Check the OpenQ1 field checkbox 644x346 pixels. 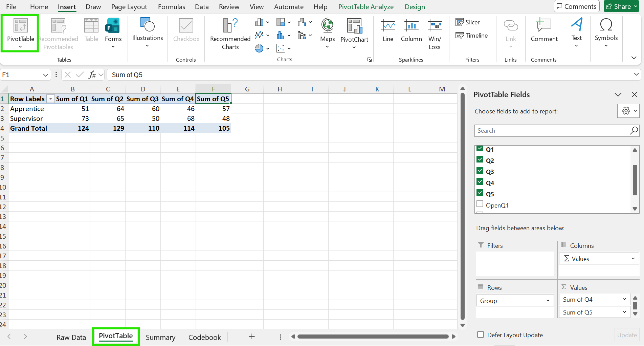(480, 204)
